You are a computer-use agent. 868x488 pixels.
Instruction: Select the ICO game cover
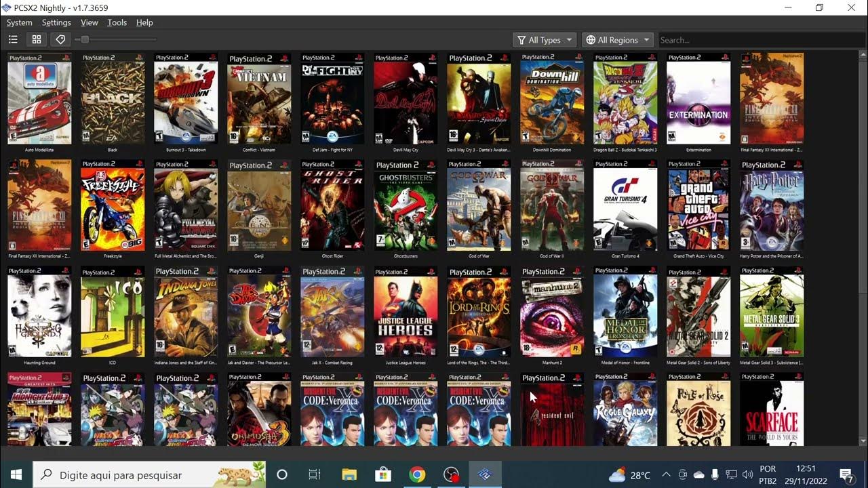point(113,312)
